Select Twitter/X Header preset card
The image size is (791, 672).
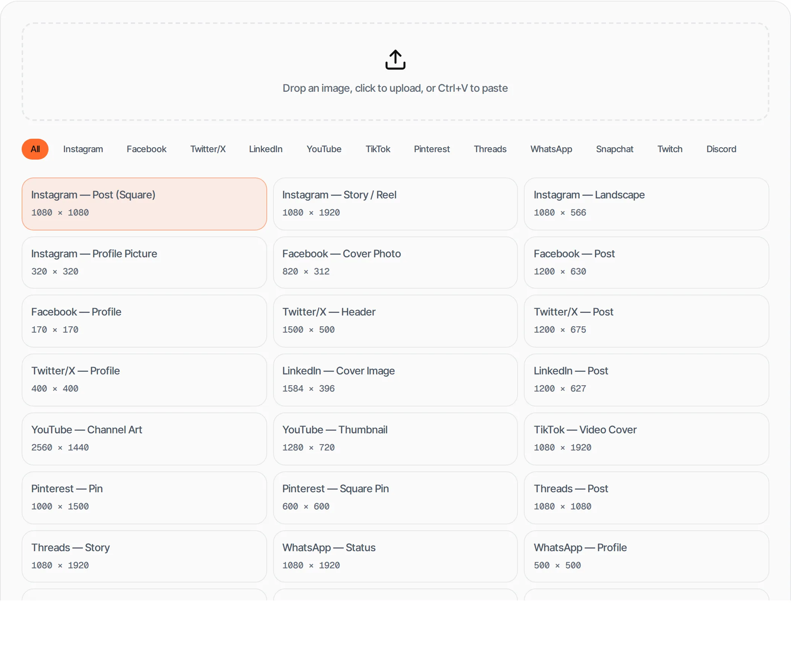tap(395, 321)
